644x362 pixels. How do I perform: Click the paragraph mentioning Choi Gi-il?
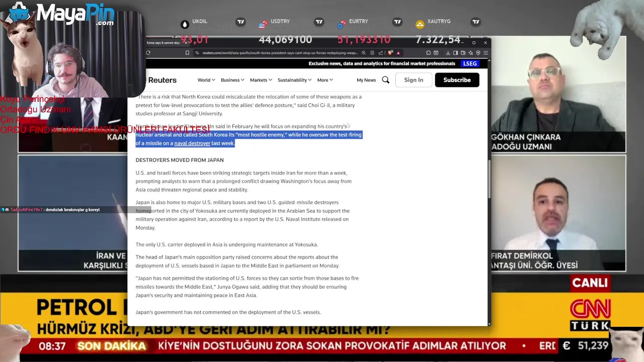[x=249, y=105]
